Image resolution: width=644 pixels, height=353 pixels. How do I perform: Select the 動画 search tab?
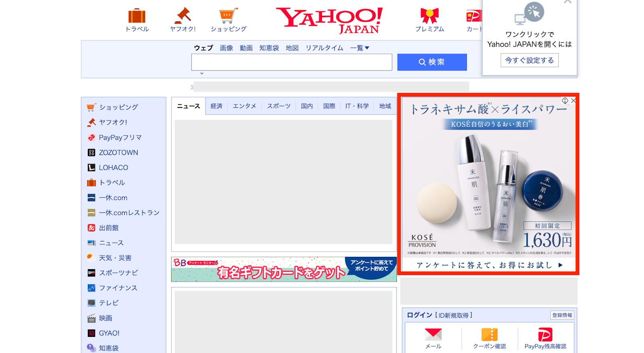point(246,48)
